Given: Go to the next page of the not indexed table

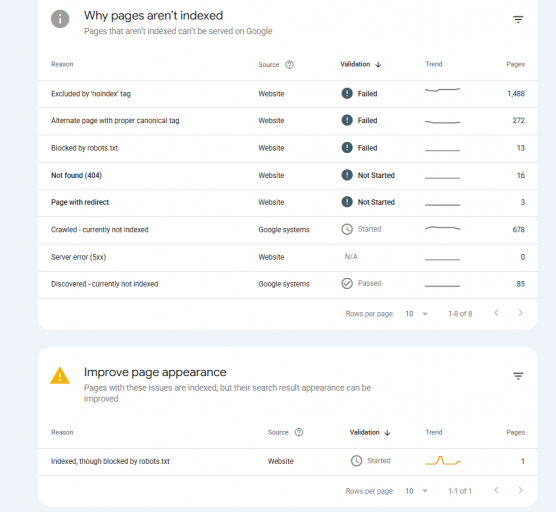Looking at the screenshot, I should click(x=521, y=313).
